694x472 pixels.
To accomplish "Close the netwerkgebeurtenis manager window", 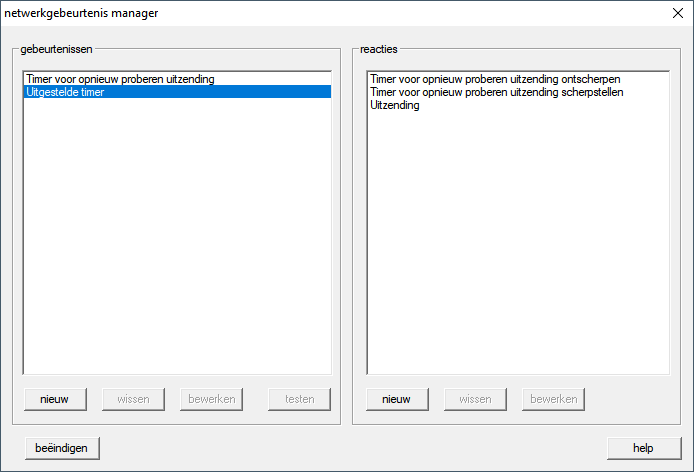I will coord(676,13).
